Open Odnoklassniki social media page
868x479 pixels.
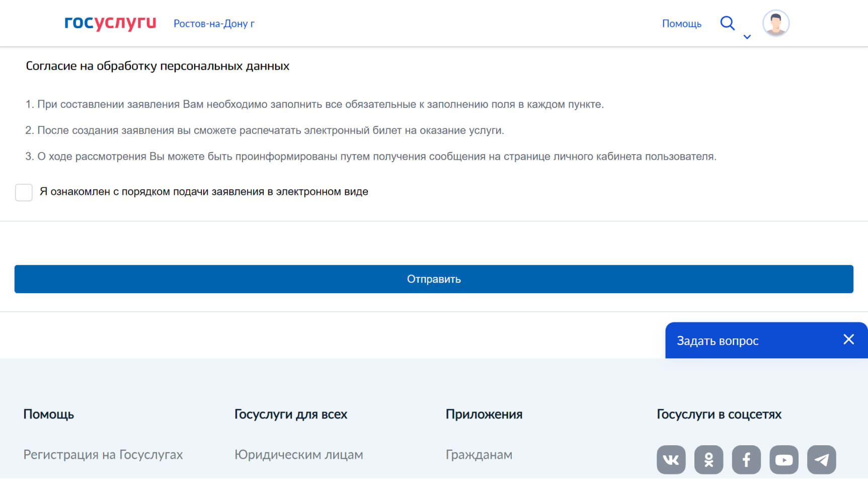pyautogui.click(x=708, y=459)
